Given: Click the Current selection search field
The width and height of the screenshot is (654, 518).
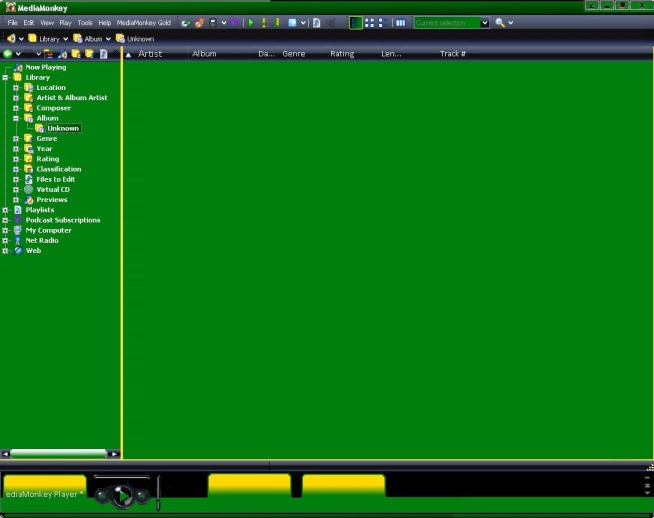Looking at the screenshot, I should tap(446, 23).
